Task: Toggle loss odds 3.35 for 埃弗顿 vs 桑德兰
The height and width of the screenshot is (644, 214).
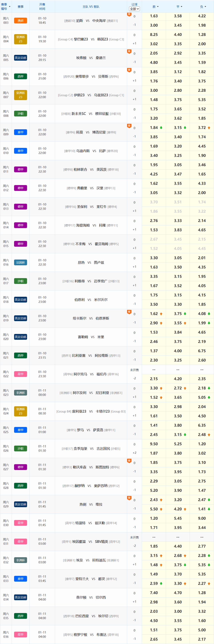Action: [202, 53]
